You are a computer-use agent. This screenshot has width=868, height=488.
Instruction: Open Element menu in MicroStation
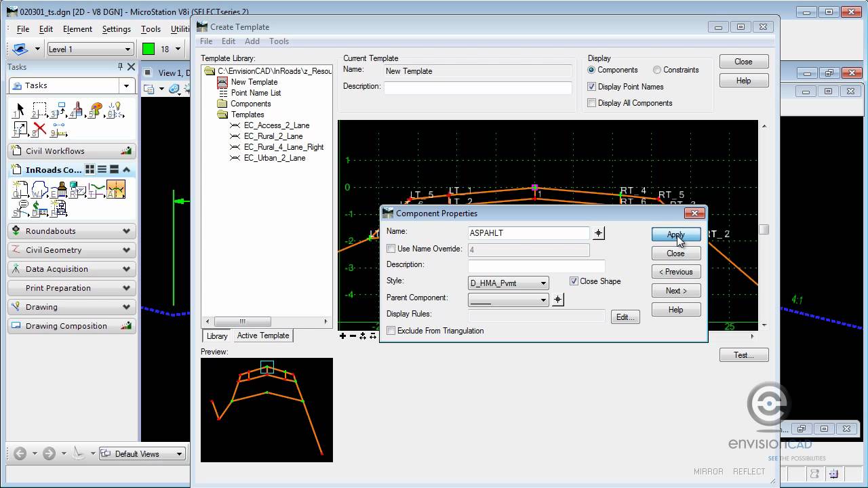[x=77, y=29]
